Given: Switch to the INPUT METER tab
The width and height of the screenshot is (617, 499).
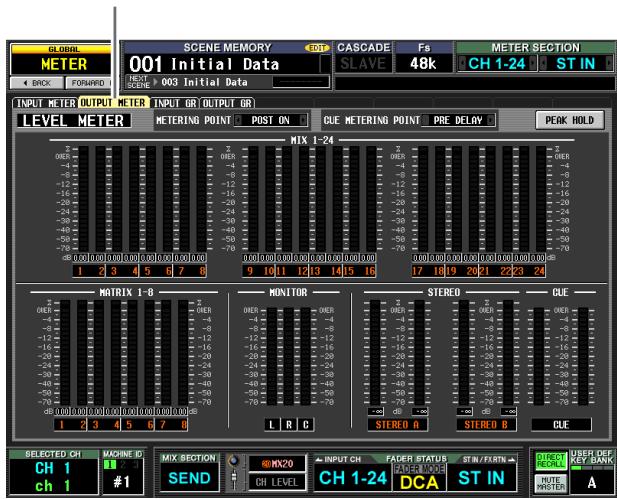Looking at the screenshot, I should 46,103.
